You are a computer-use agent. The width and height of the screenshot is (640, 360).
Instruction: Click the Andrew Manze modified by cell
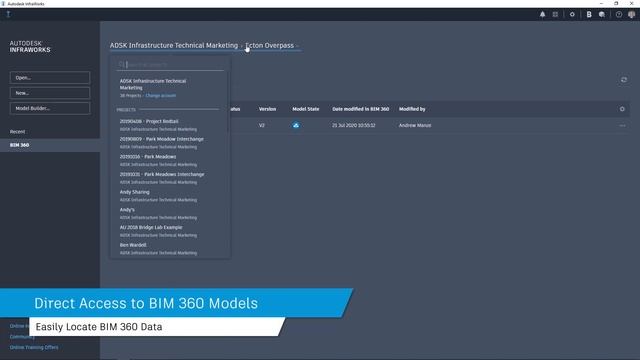click(x=415, y=125)
